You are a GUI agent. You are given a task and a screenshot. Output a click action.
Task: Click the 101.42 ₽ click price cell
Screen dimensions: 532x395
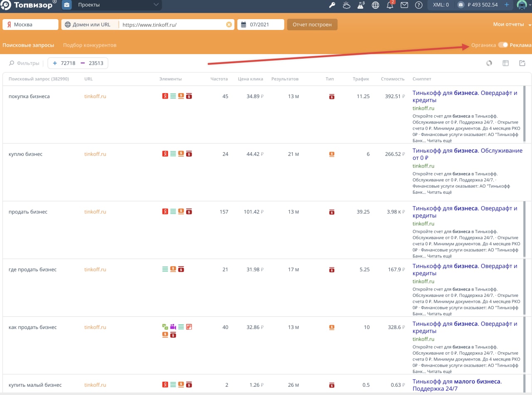(254, 212)
